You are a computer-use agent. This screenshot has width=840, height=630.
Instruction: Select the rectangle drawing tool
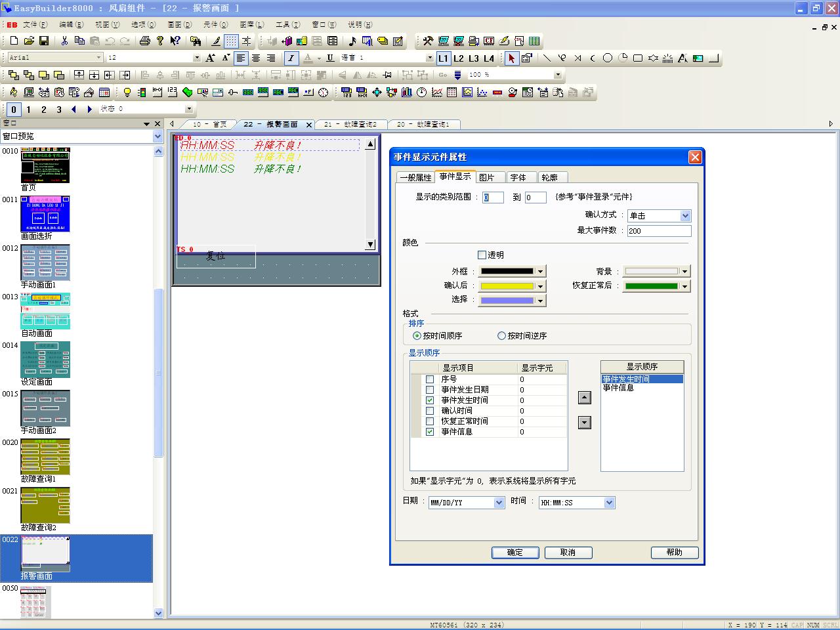[638, 58]
